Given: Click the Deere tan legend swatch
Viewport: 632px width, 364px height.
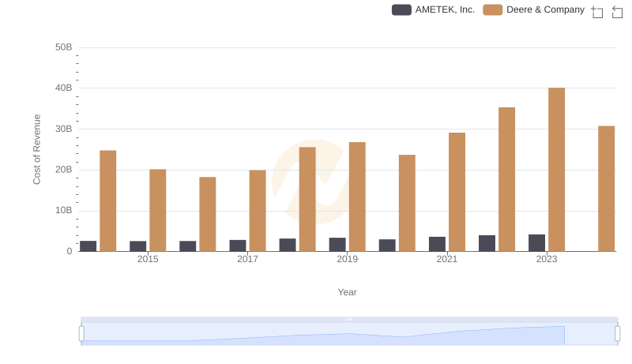Looking at the screenshot, I should tap(492, 9).
